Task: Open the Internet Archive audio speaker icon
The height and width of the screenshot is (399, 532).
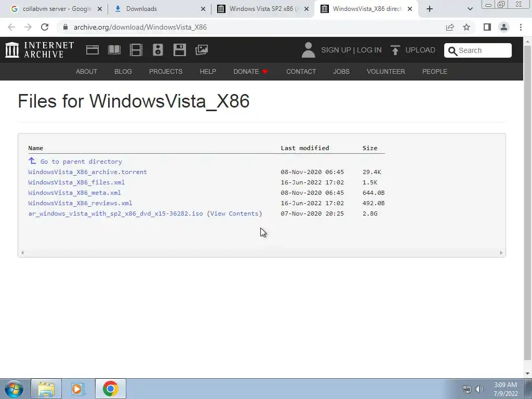Action: click(158, 50)
